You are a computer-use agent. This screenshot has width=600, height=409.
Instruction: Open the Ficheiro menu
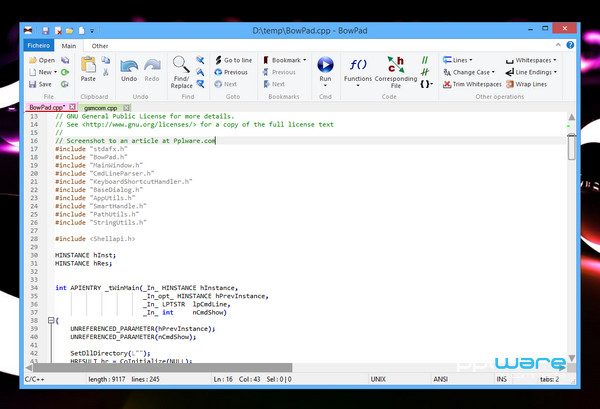[x=39, y=45]
